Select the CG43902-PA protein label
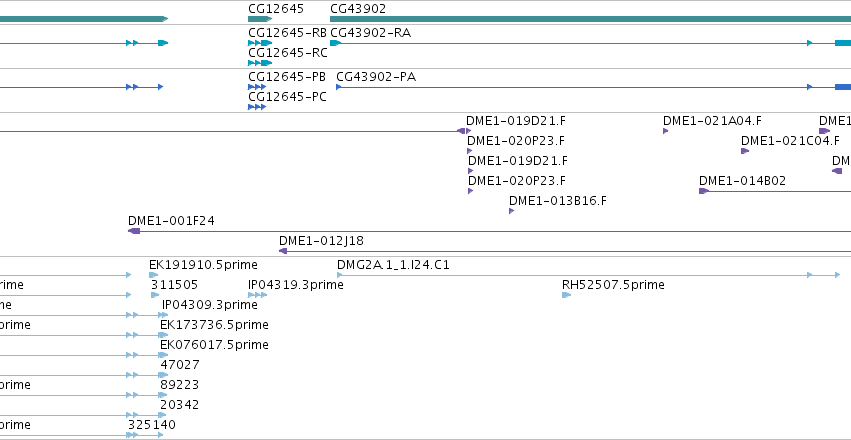The image size is (851, 440). click(x=376, y=76)
